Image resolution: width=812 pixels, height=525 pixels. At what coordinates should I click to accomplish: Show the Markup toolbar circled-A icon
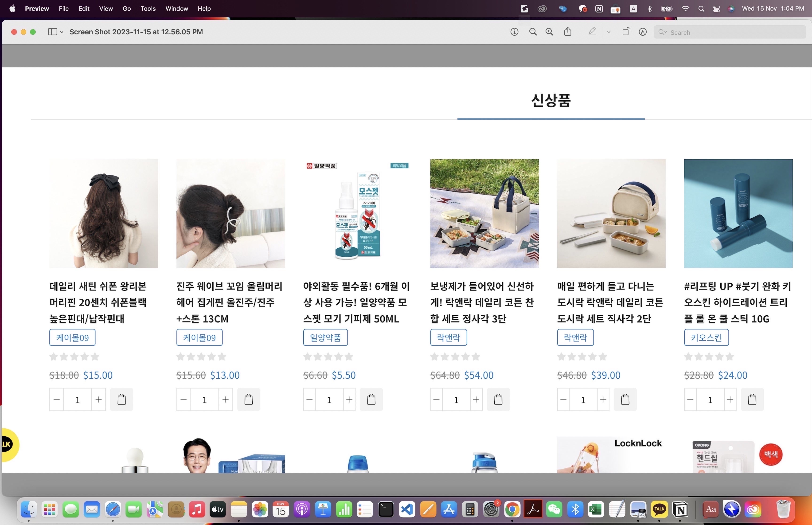[643, 32]
